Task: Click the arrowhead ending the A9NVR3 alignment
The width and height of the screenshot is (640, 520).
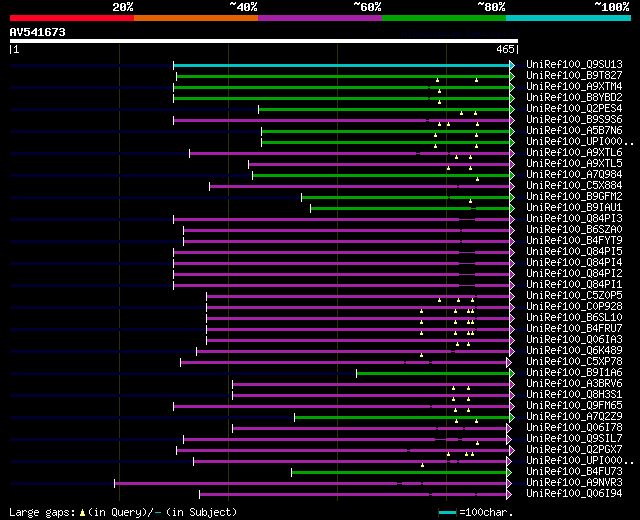Action: (x=509, y=484)
